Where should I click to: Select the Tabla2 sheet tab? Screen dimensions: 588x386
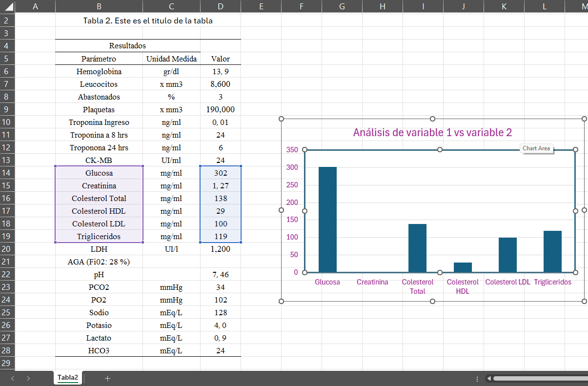67,378
